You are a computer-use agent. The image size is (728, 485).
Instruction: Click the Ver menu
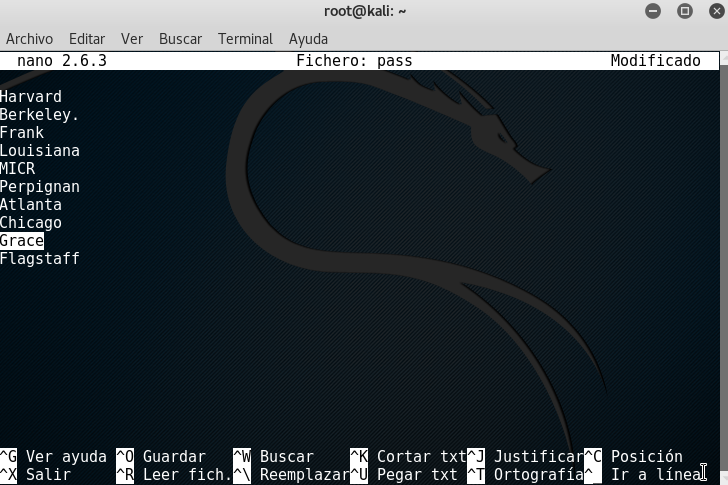[132, 39]
